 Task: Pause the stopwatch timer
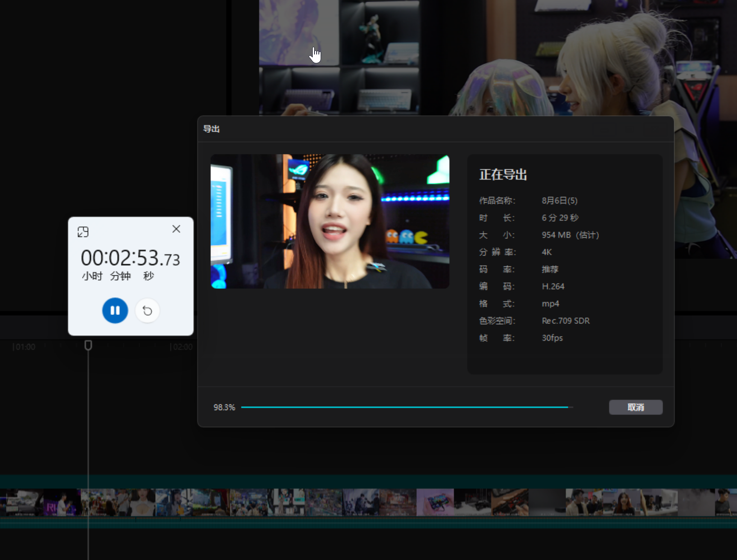click(x=115, y=310)
